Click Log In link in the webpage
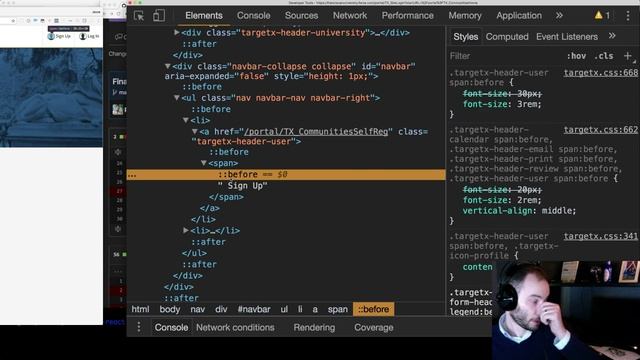The height and width of the screenshot is (360, 640). pyautogui.click(x=89, y=36)
